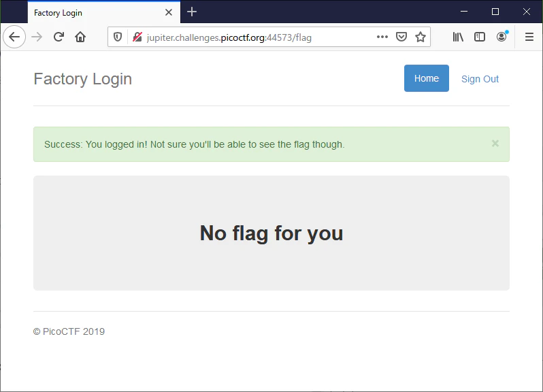Select the Factory Login browser tab

104,12
